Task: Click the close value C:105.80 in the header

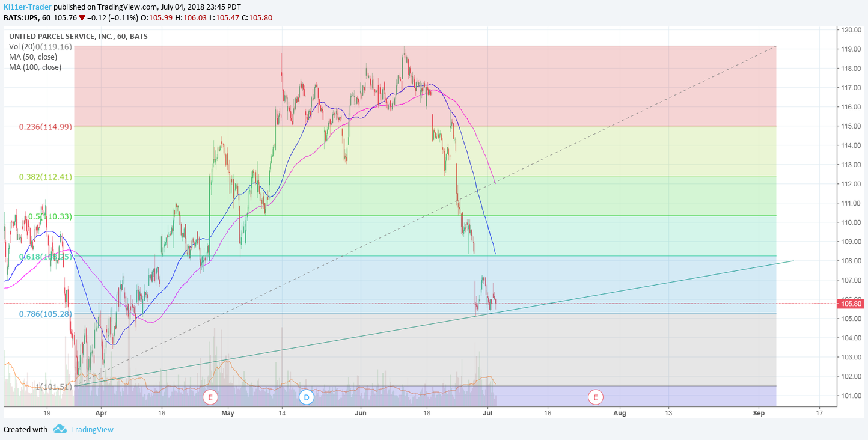Action: point(258,17)
